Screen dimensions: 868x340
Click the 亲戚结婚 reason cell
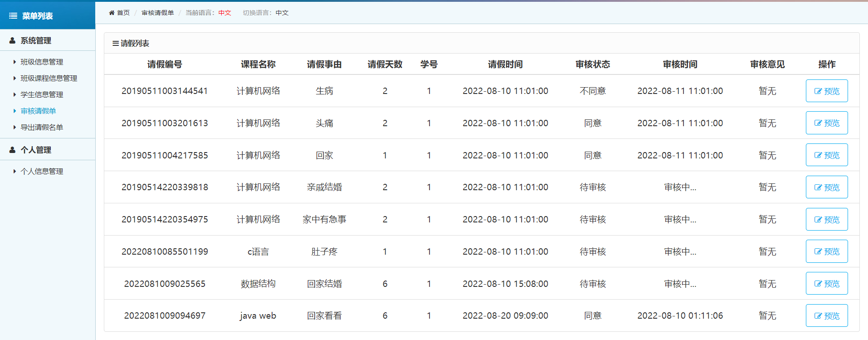coord(324,187)
